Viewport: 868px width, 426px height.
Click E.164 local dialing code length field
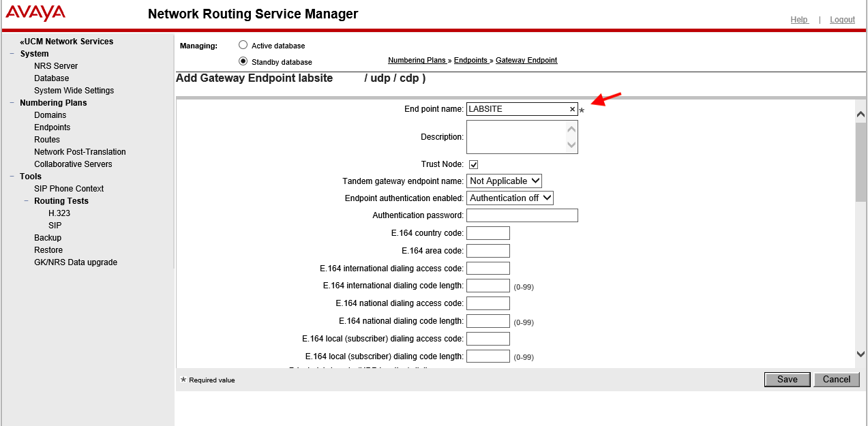(488, 356)
